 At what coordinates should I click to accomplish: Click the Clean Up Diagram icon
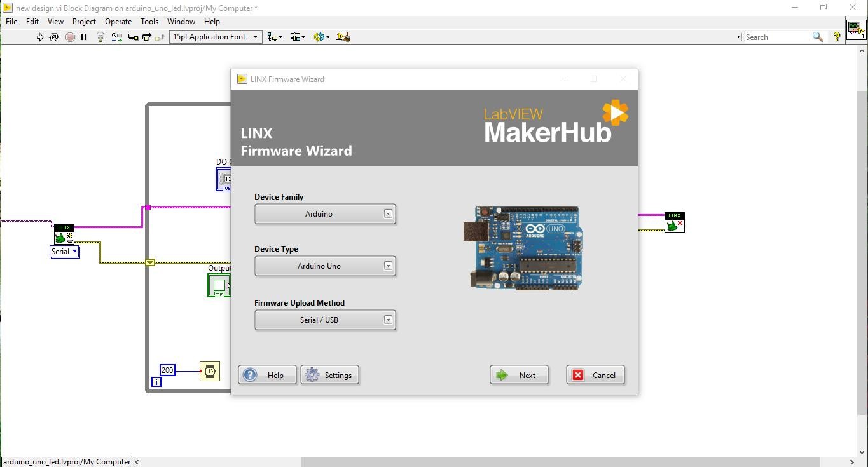click(x=342, y=37)
